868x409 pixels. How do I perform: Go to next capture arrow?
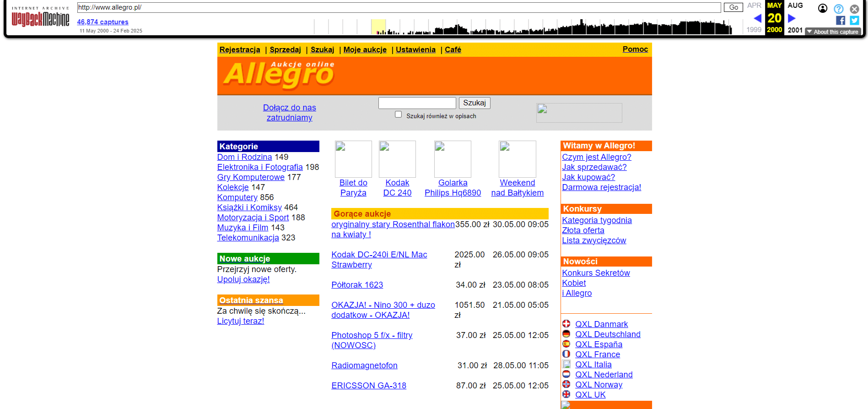coord(792,18)
